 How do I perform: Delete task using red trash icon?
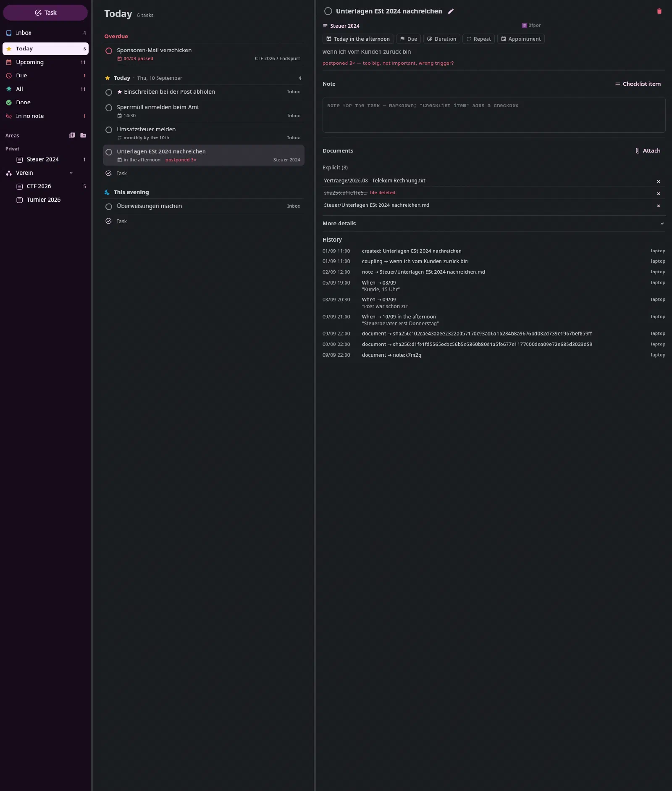click(659, 11)
